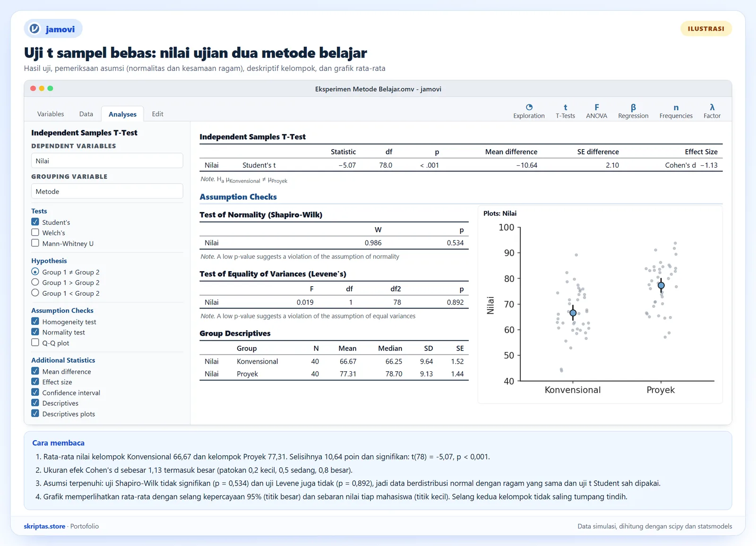Open the skriptas.store link
The image size is (756, 546).
[x=44, y=526]
